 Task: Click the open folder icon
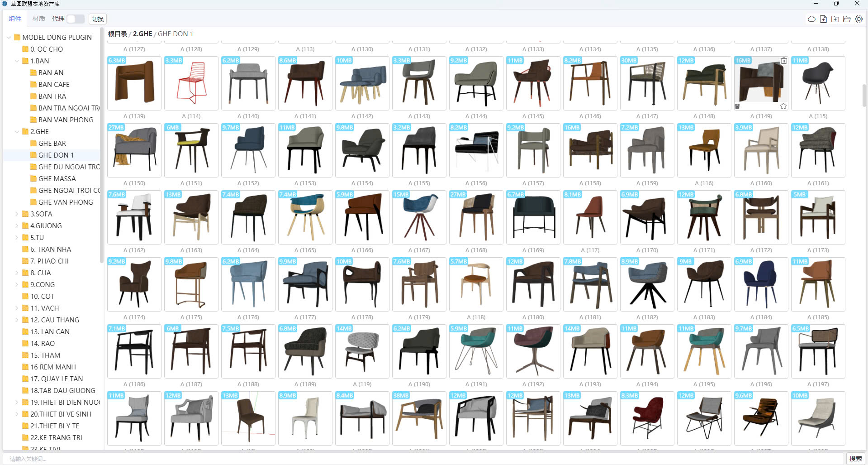click(847, 19)
